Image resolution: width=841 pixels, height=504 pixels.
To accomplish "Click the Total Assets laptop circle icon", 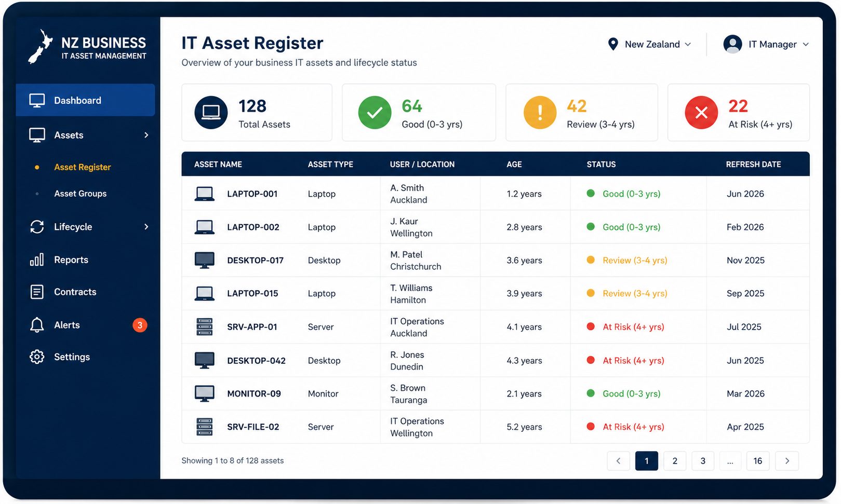I will point(211,112).
